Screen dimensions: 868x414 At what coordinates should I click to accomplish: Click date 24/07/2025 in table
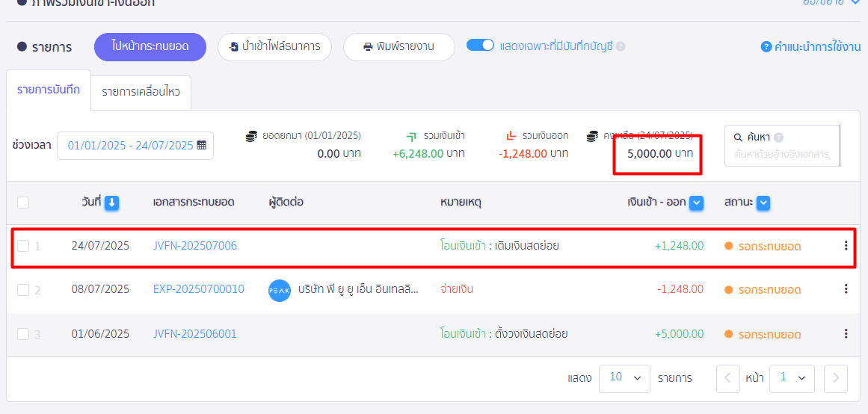click(x=100, y=246)
